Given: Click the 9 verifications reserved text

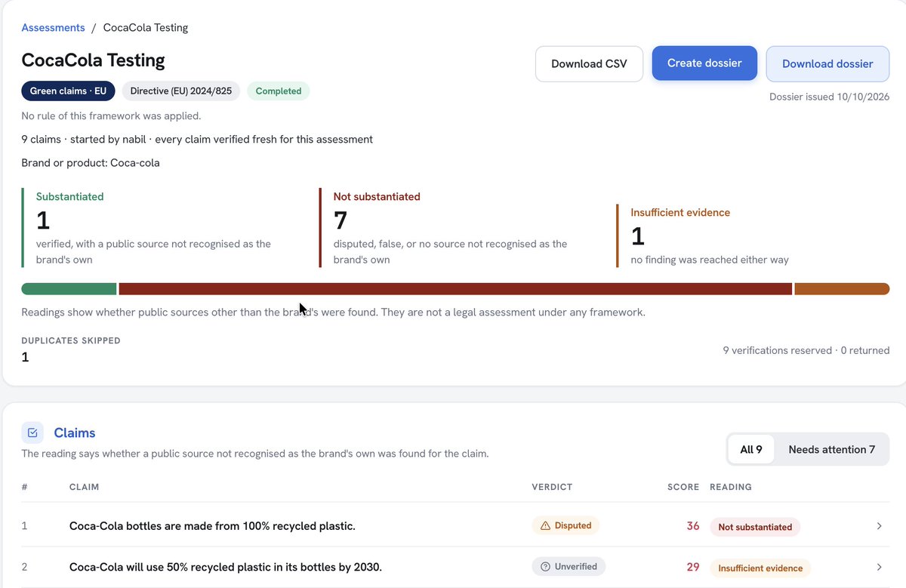Looking at the screenshot, I should click(806, 350).
